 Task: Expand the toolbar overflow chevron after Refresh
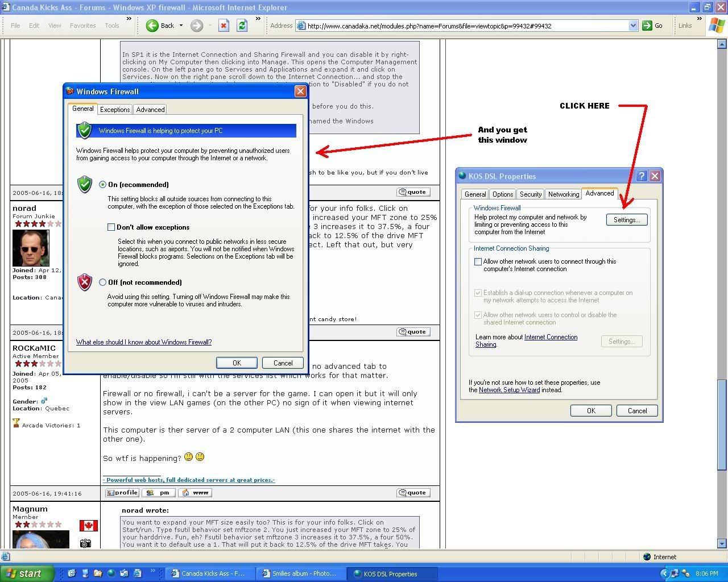[258, 19]
